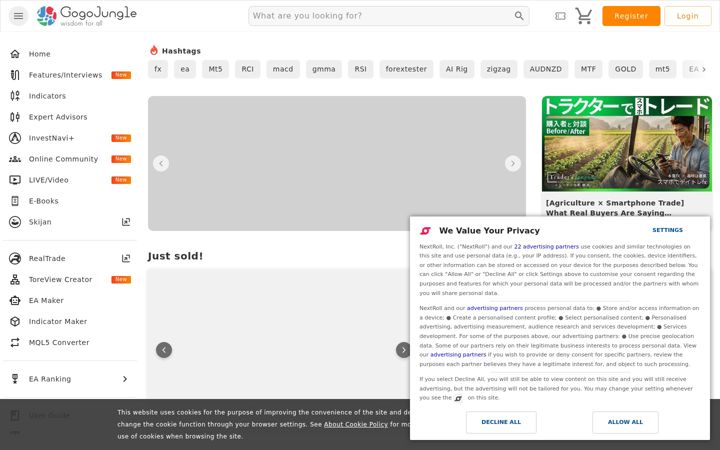Click the RealTrade sidebar icon
This screenshot has width=720, height=450.
click(15, 259)
